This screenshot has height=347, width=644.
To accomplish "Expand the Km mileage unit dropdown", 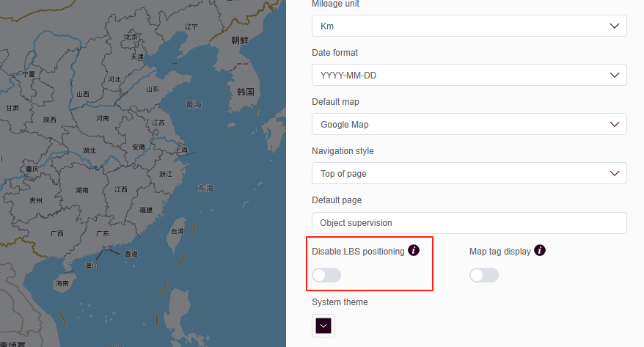I will coord(469,26).
